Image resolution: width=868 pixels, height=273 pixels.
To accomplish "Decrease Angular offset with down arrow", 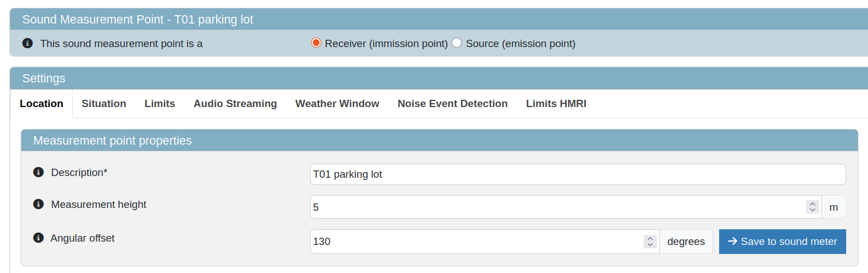I will (650, 245).
